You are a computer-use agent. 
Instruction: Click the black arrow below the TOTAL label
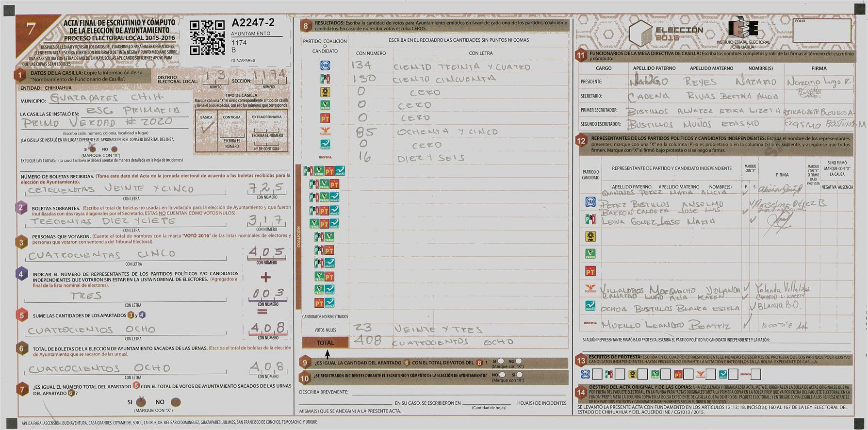coord(328,354)
